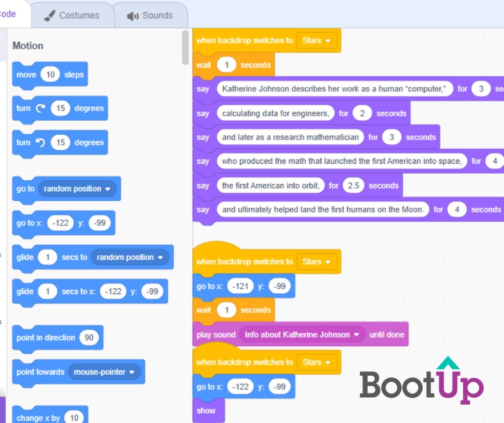Open the Sounds tab

click(x=151, y=15)
